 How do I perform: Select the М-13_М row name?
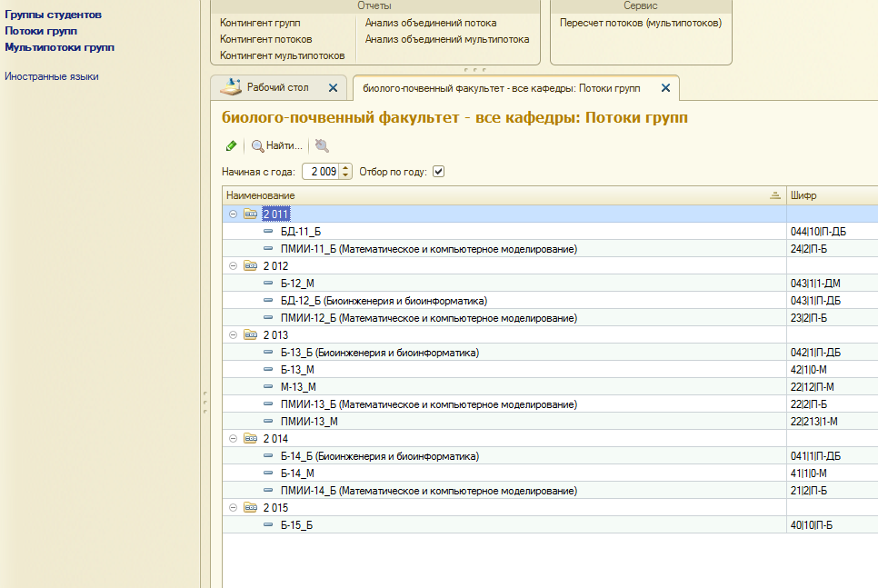[298, 387]
